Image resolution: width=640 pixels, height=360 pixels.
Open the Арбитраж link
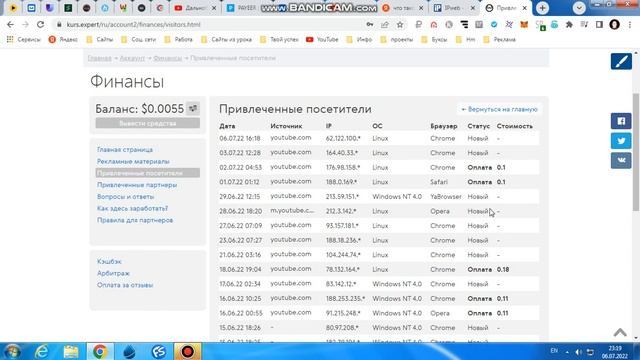tap(113, 273)
